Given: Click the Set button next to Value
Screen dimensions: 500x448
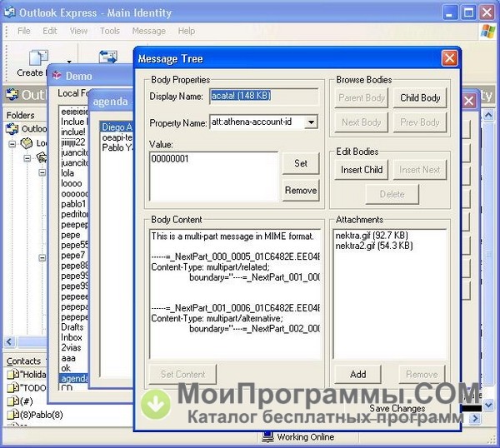Looking at the screenshot, I should pyautogui.click(x=301, y=163).
